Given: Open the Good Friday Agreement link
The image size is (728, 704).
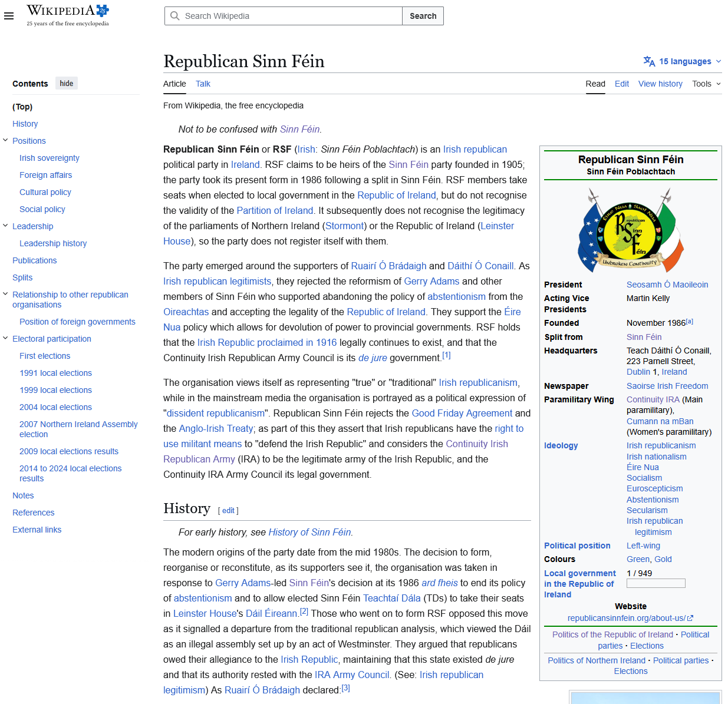Looking at the screenshot, I should [x=462, y=413].
